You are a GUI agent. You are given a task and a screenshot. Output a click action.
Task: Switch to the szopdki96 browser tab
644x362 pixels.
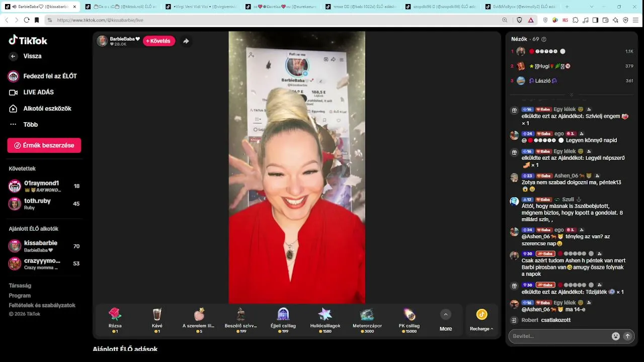click(x=441, y=7)
